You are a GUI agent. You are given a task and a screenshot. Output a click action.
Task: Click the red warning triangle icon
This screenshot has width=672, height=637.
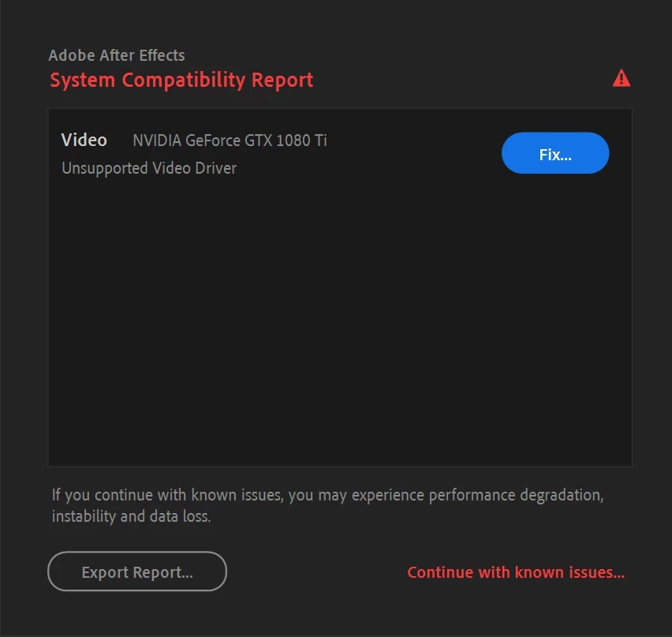[621, 78]
